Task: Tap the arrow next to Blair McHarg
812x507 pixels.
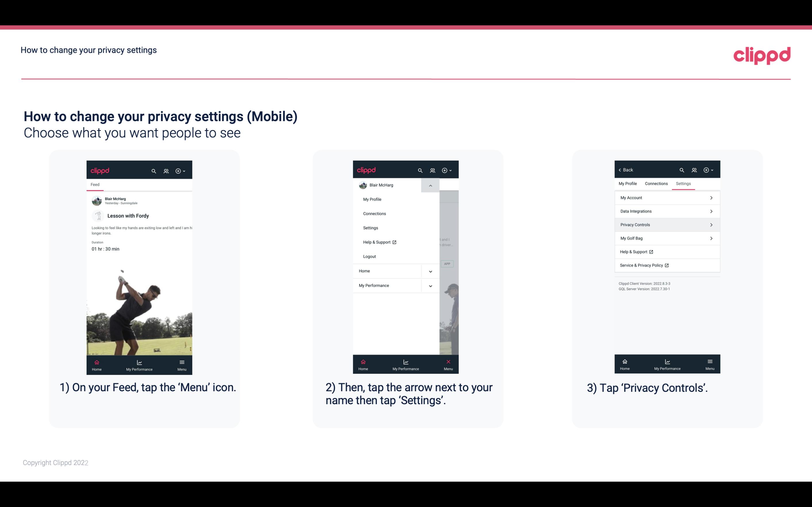Action: pos(430,185)
